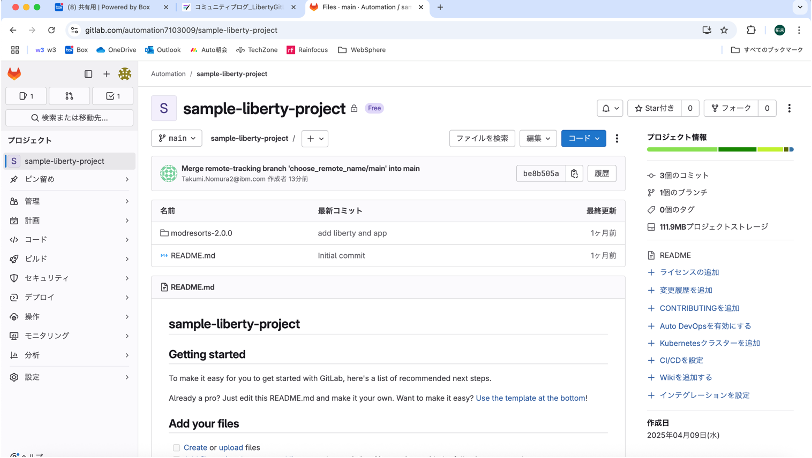Click CI/CDを設定 link
The height and width of the screenshot is (458, 812).
pos(681,360)
